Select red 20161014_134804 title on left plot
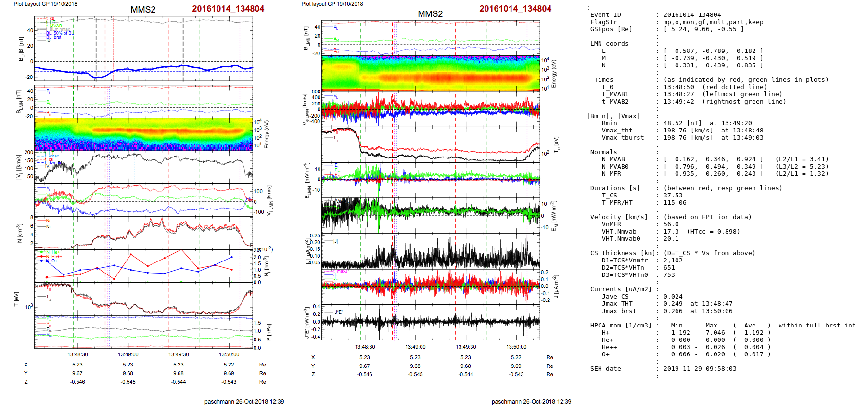The width and height of the screenshot is (868, 405). [x=228, y=9]
